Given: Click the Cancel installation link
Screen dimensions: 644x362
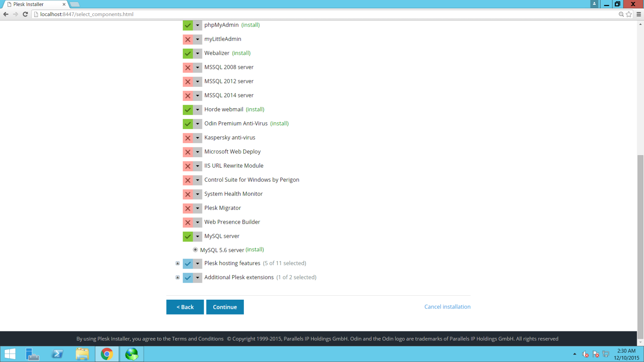Looking at the screenshot, I should coord(447,307).
